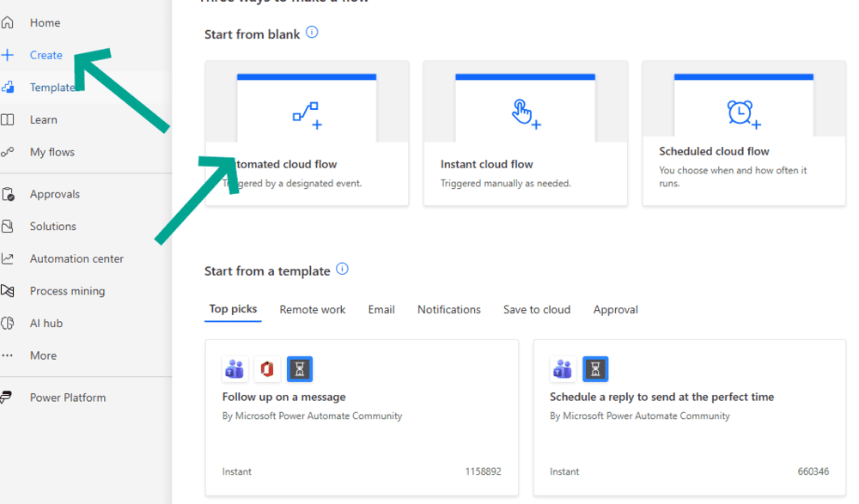Switch to the Save to cloud tab
This screenshot has width=859, height=504.
[x=536, y=309]
